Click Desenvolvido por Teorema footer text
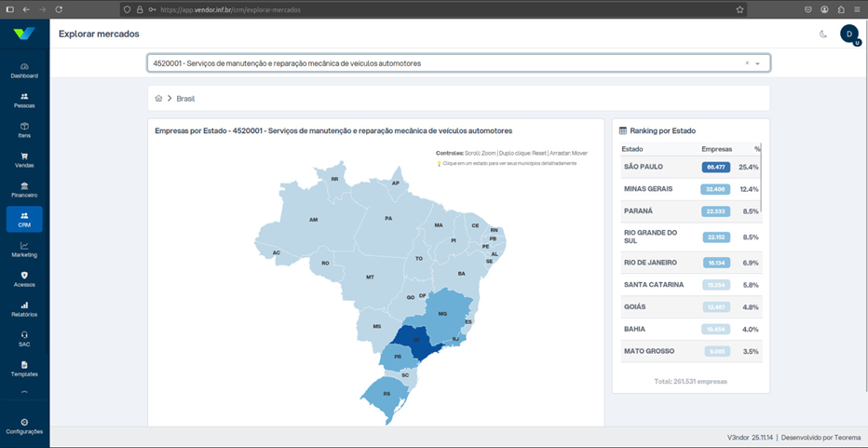 [x=821, y=437]
